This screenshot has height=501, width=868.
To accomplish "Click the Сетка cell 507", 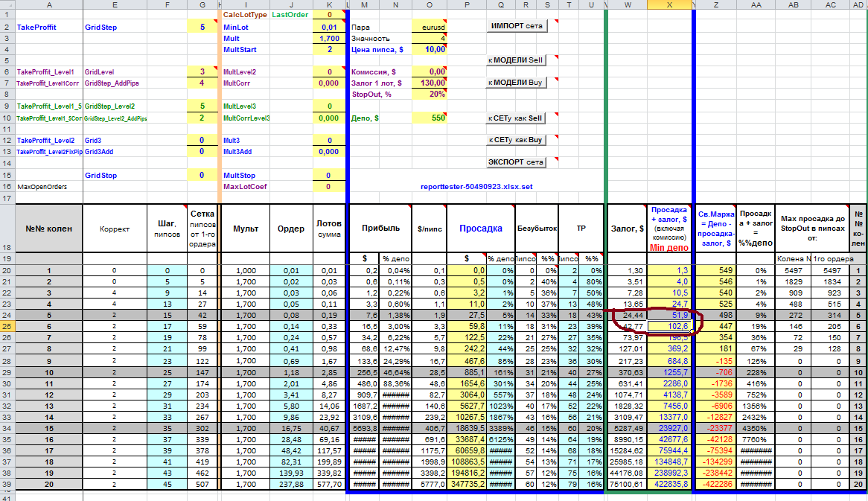I will click(x=202, y=484).
